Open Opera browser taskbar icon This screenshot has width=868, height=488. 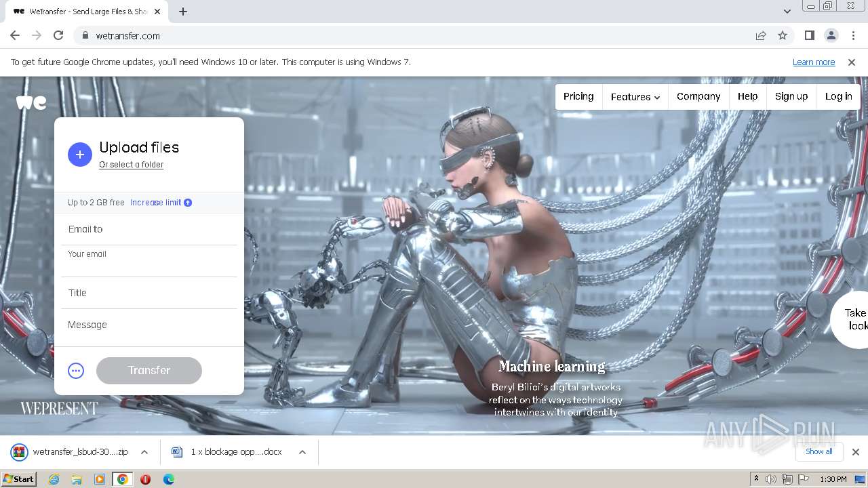[x=145, y=479]
